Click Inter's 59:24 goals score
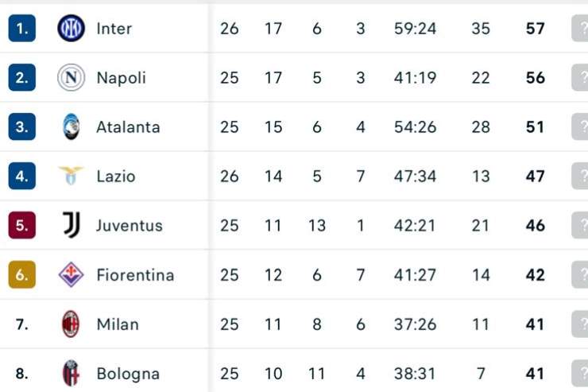 pos(415,29)
